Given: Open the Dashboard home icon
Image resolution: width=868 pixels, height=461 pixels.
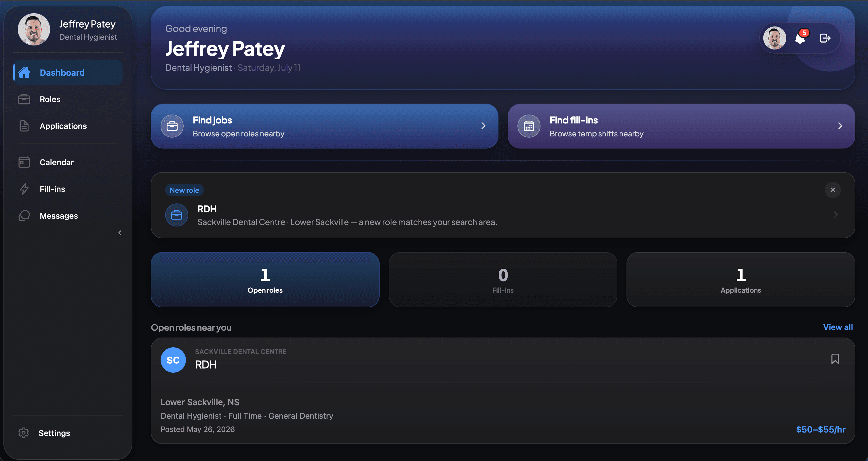Looking at the screenshot, I should pos(24,73).
